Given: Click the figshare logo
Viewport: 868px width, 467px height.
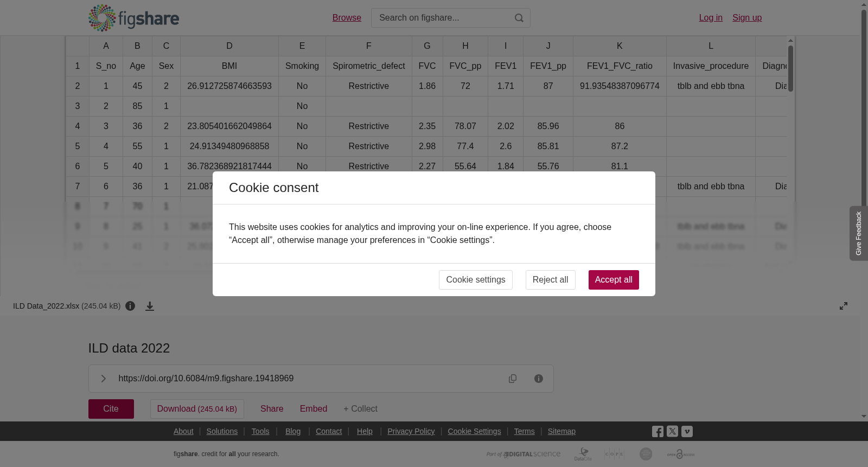Looking at the screenshot, I should pyautogui.click(x=133, y=18).
